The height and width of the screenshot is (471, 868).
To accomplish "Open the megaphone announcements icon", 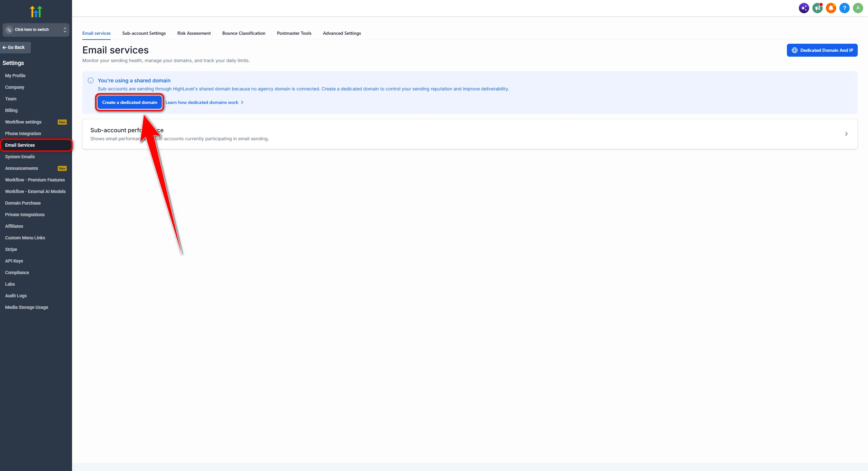I will (x=817, y=8).
